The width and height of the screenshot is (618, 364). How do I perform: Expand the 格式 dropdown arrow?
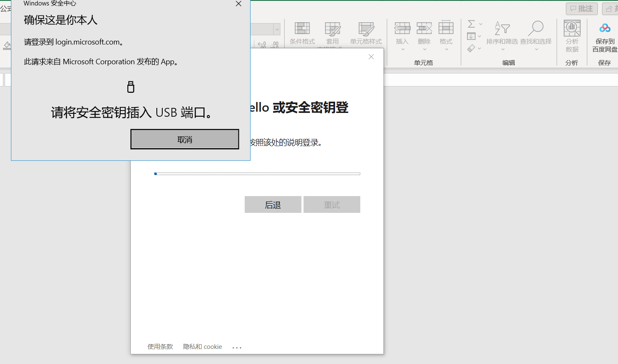446,50
